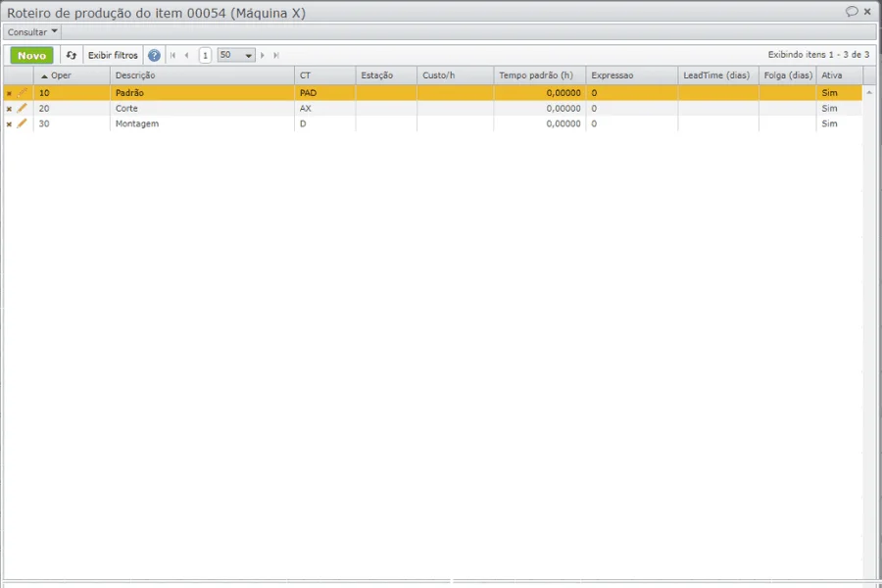882x588 pixels.
Task: Go to last page arrow
Action: (276, 55)
